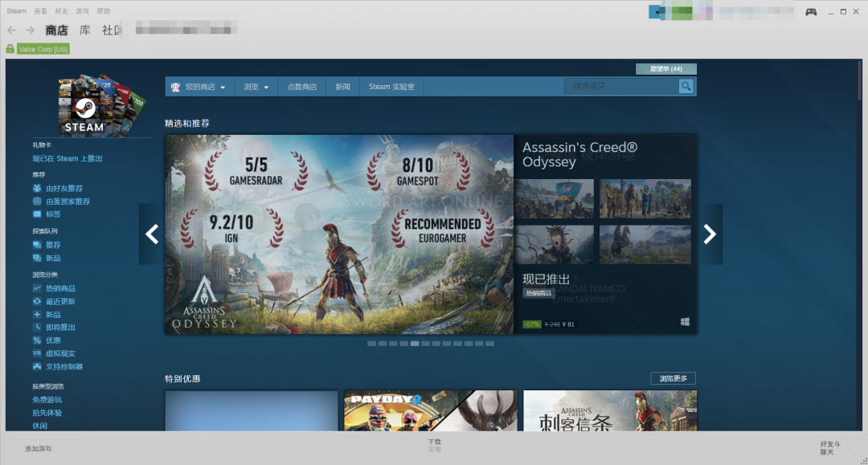Screen dimensions: 868x465
Task: Click the Assassin's Creed Odyssey main banner
Action: point(339,235)
